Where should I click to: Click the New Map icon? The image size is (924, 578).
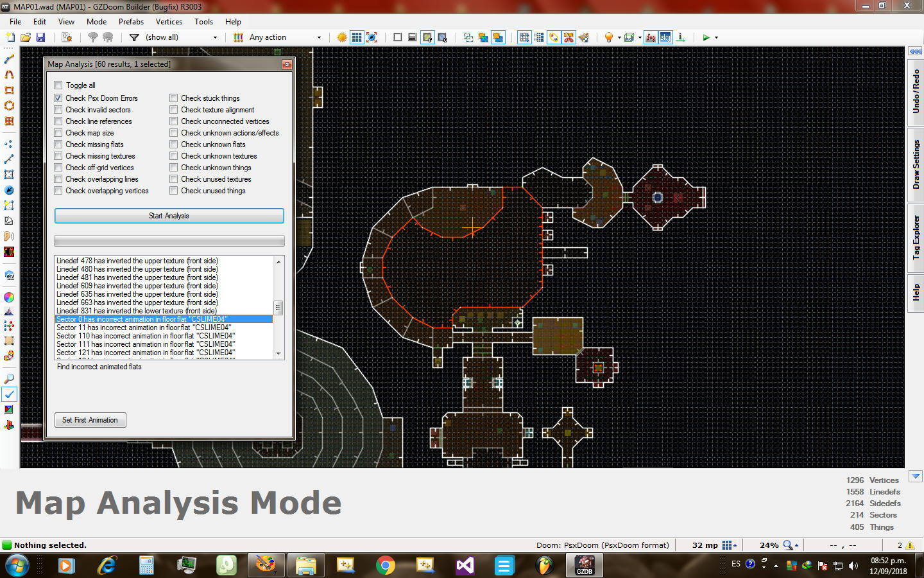tap(10, 37)
